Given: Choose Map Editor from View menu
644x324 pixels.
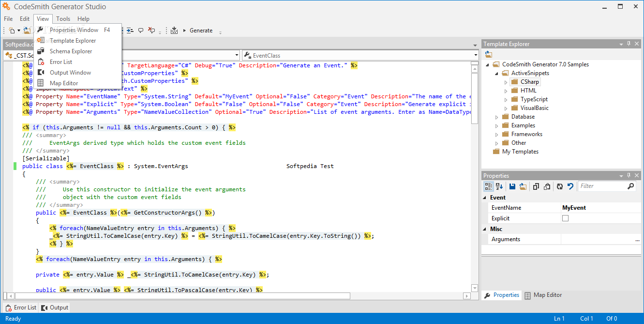Looking at the screenshot, I should (77, 83).
